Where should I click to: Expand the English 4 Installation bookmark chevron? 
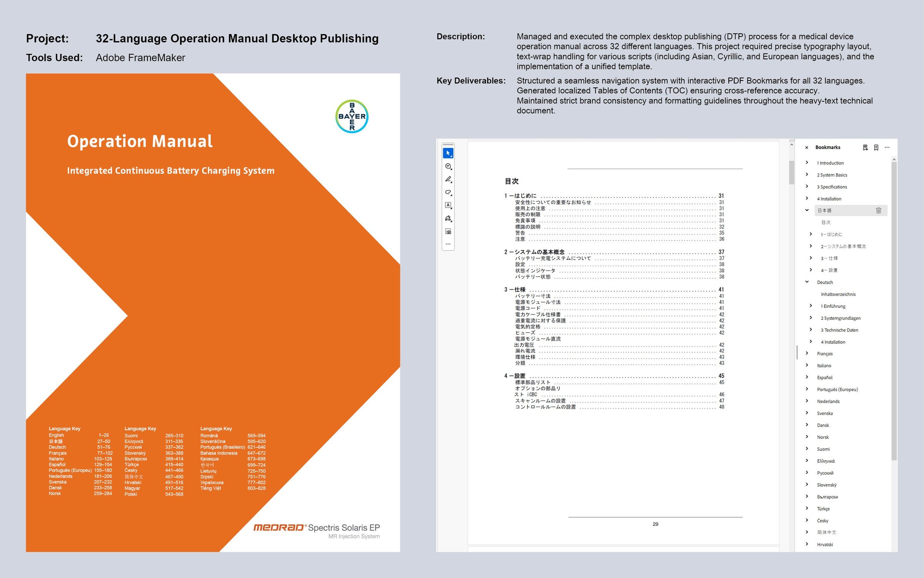click(807, 198)
